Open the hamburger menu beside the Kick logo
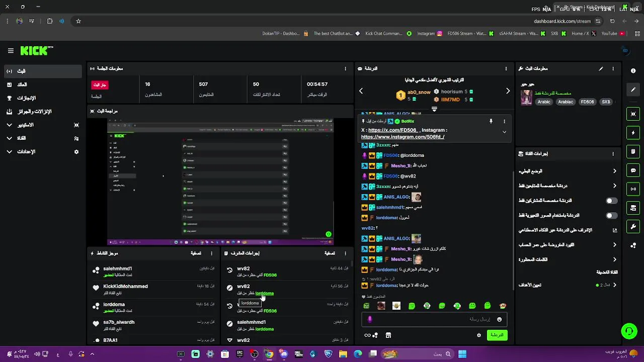Viewport: 644px width, 362px height. [x=11, y=51]
